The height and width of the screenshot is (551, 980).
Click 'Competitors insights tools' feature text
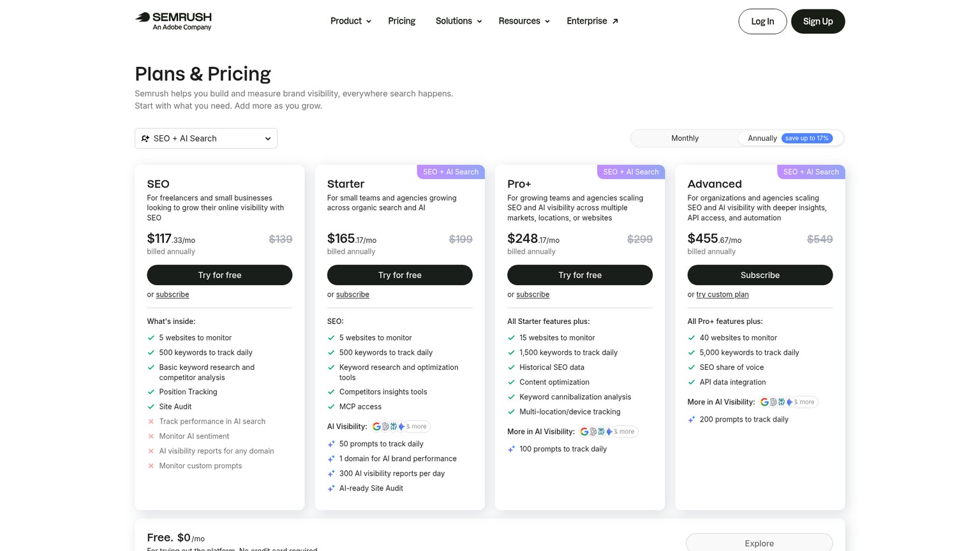(383, 392)
